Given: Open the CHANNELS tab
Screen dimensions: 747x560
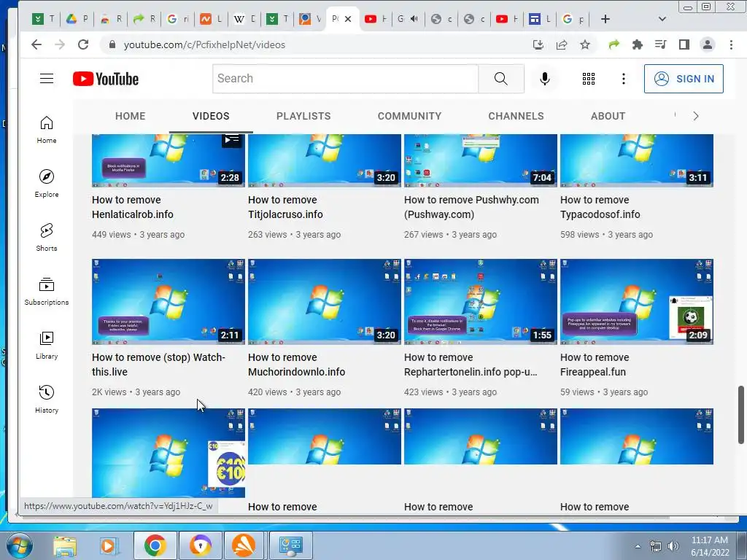Looking at the screenshot, I should (x=516, y=116).
